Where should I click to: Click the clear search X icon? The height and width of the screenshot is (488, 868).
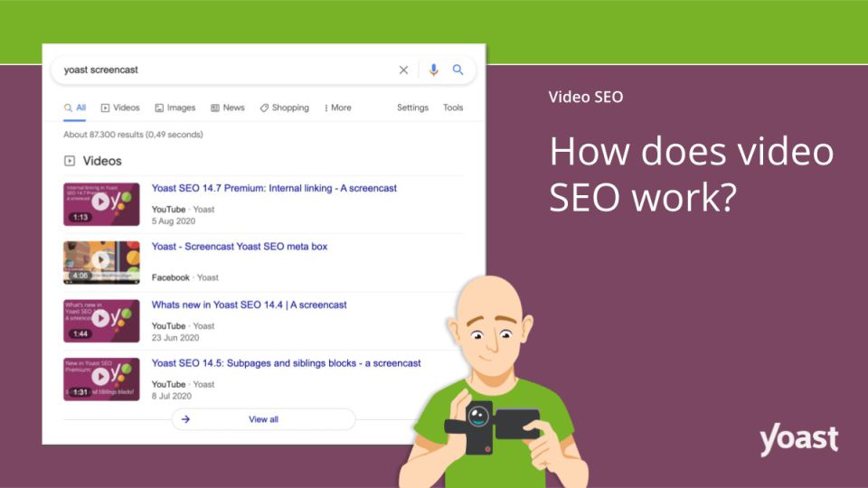tap(403, 70)
